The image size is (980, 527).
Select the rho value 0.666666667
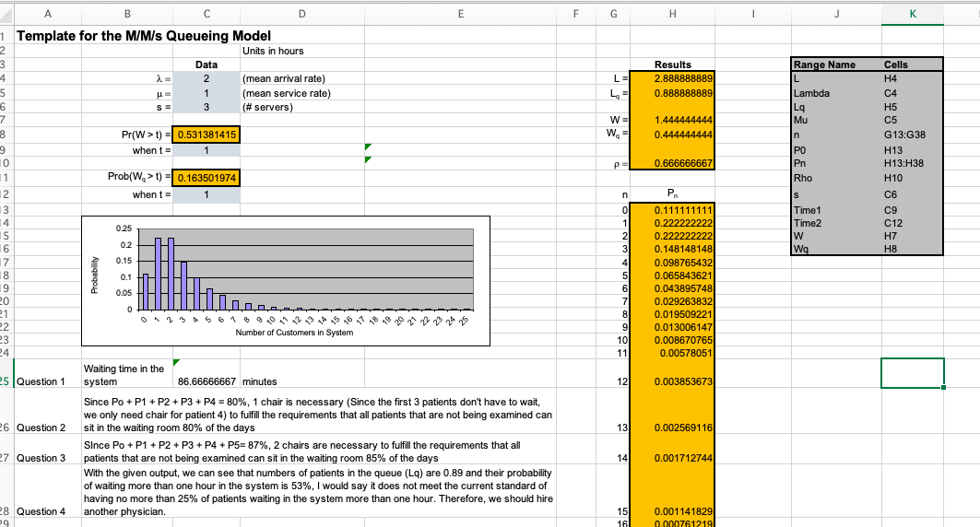(672, 163)
